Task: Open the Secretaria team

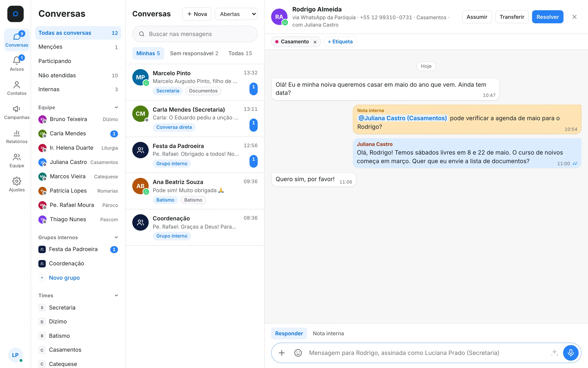Action: point(78,308)
